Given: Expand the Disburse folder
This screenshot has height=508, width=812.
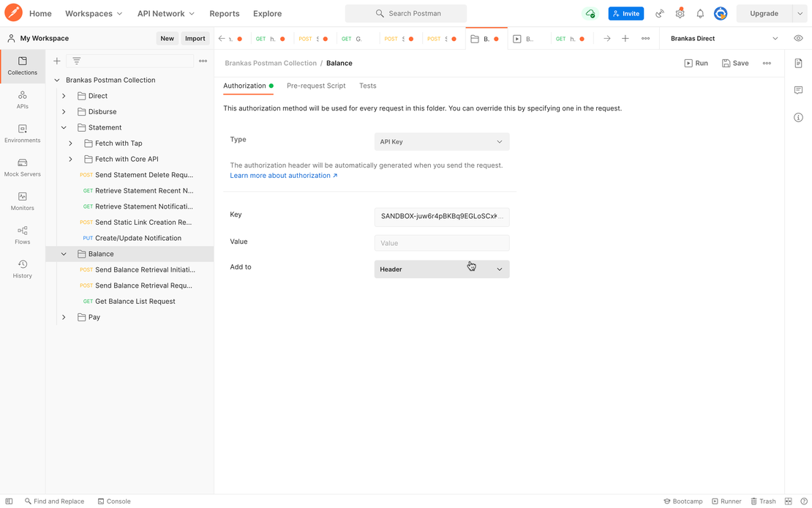Looking at the screenshot, I should tap(64, 112).
